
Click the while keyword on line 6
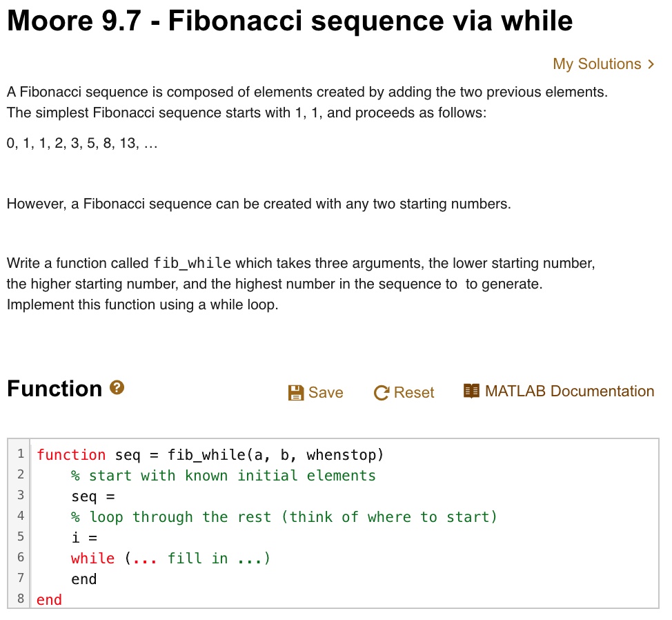tap(93, 559)
